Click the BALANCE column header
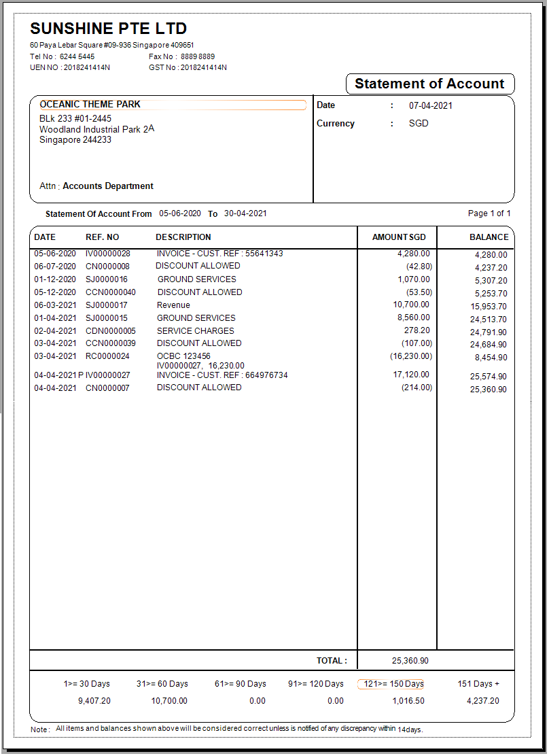This screenshot has height=756, width=549. coord(489,237)
